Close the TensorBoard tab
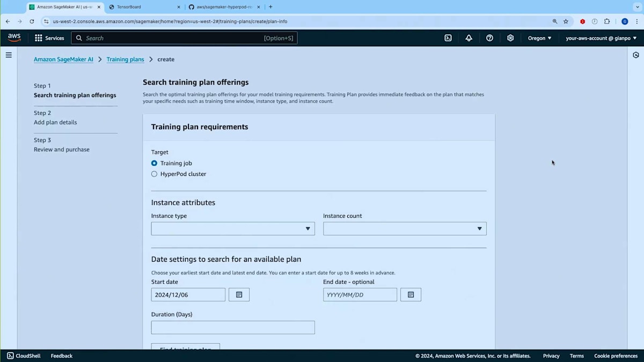This screenshot has height=362, width=644. [x=179, y=7]
